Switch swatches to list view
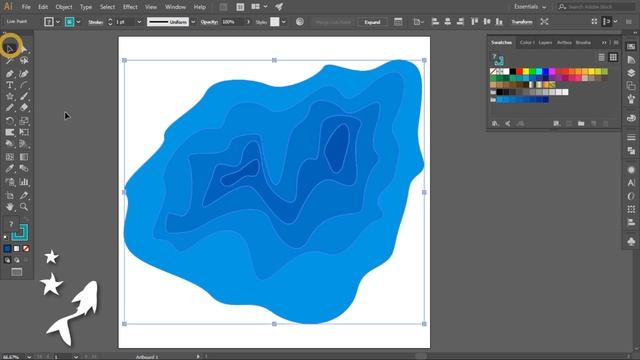This screenshot has height=360, width=640. coord(601,57)
